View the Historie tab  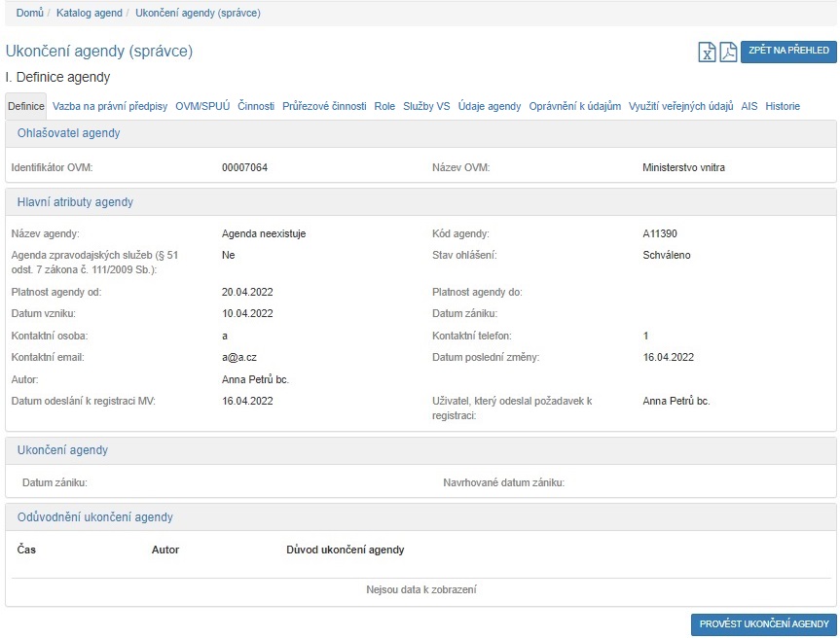click(783, 106)
